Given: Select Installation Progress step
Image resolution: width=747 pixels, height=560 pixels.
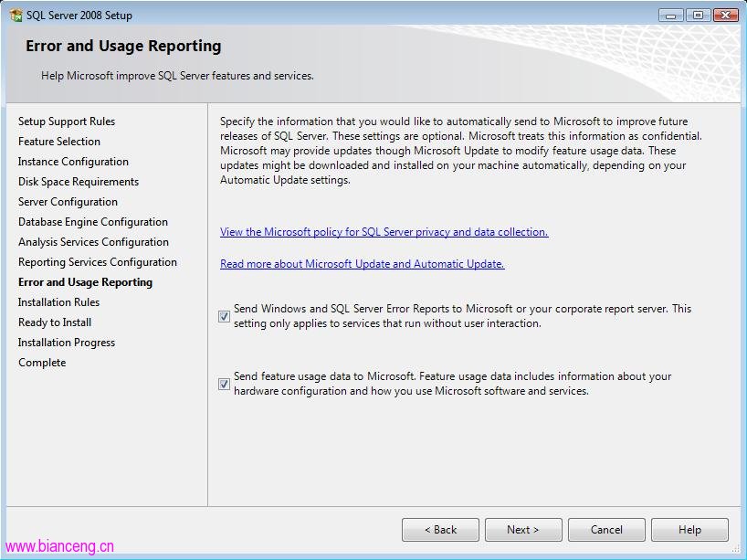Looking at the screenshot, I should [67, 343].
